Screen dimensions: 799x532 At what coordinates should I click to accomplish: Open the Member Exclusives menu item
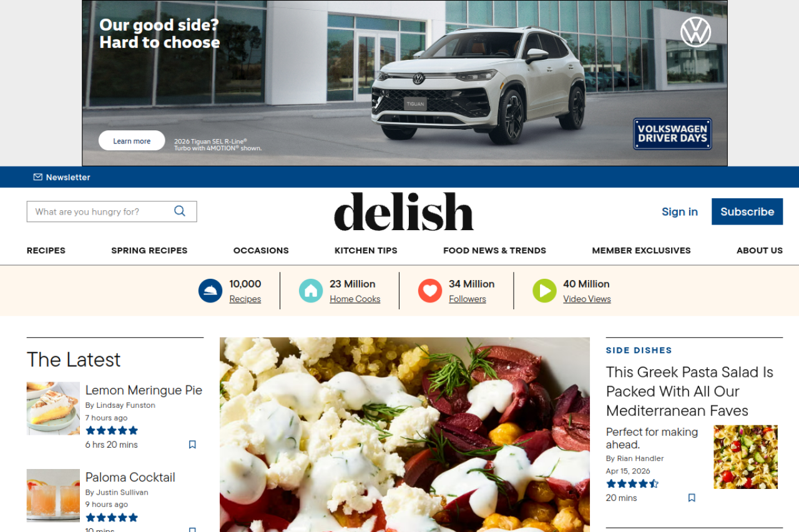click(x=641, y=250)
